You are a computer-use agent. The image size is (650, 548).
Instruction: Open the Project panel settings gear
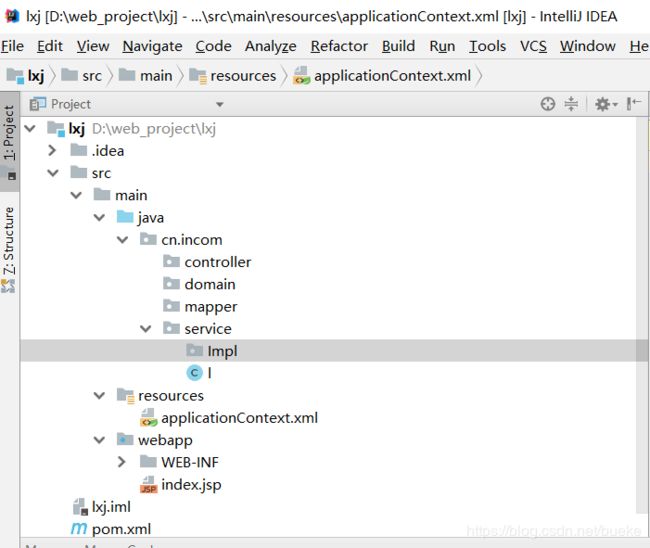click(x=606, y=104)
